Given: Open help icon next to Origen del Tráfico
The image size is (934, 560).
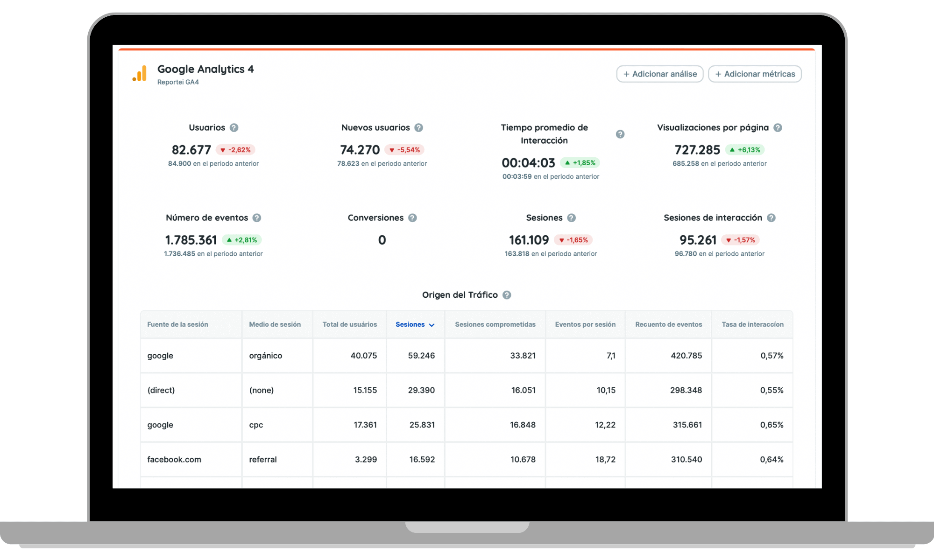Looking at the screenshot, I should tap(507, 295).
